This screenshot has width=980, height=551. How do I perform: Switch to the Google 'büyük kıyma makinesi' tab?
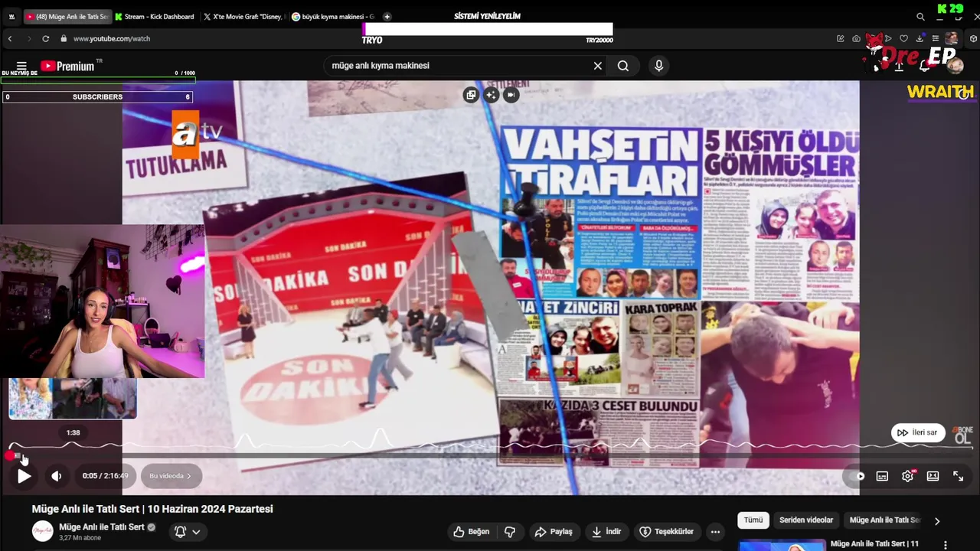pos(333,16)
